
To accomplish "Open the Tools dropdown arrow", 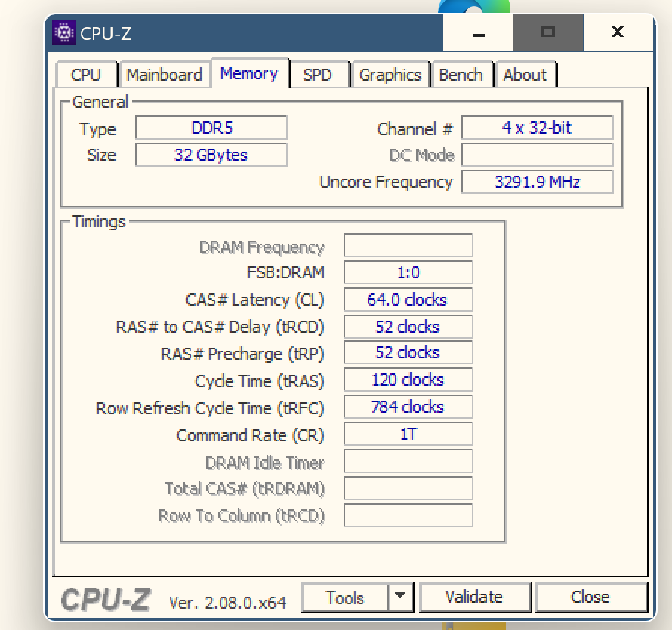I will pos(400,596).
